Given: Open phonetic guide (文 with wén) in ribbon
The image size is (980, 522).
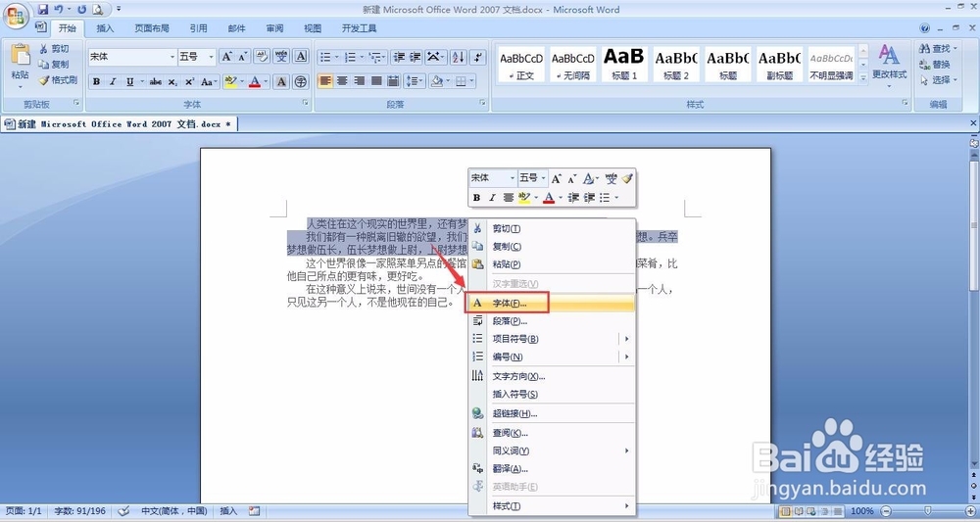Looking at the screenshot, I should point(281,57).
